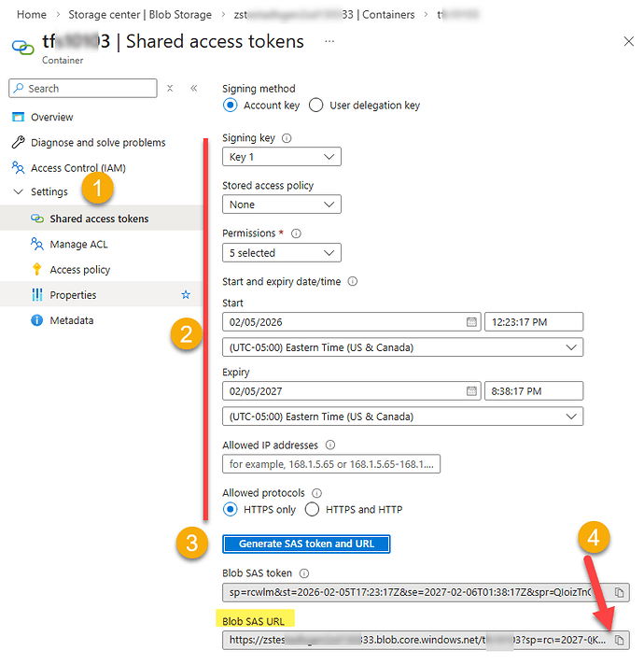The image size is (644, 664).
Task: Click the Overview icon in sidebar
Action: point(18,117)
